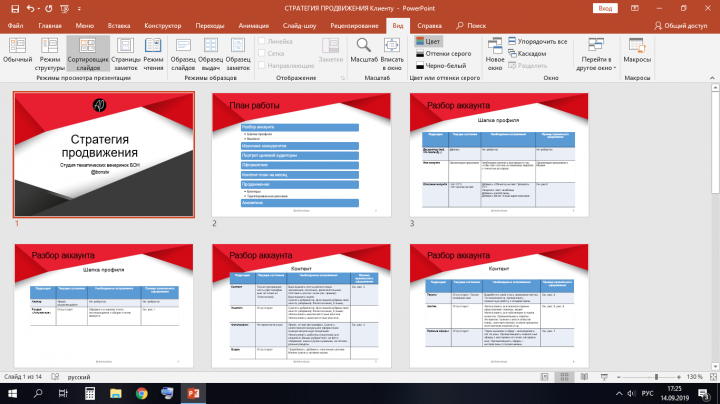Select slide 2 План работы thumbnail
This screenshot has height=404, width=720.
coord(301,154)
